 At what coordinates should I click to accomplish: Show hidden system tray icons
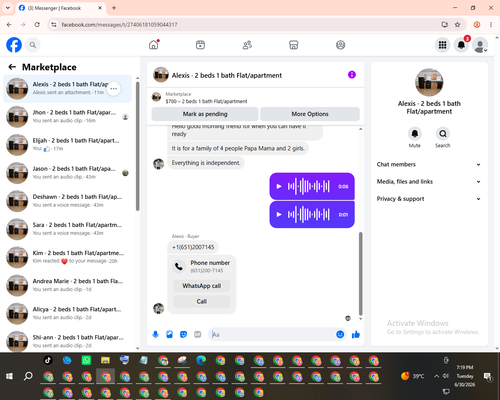point(436,376)
